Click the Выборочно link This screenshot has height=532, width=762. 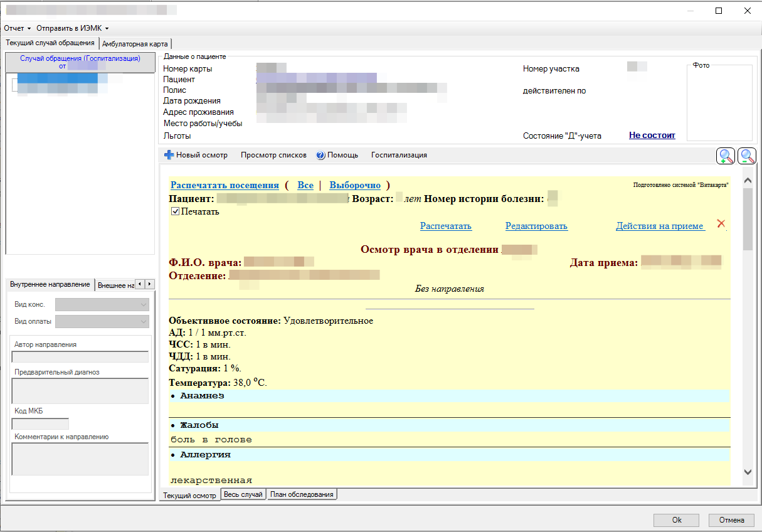coord(355,185)
